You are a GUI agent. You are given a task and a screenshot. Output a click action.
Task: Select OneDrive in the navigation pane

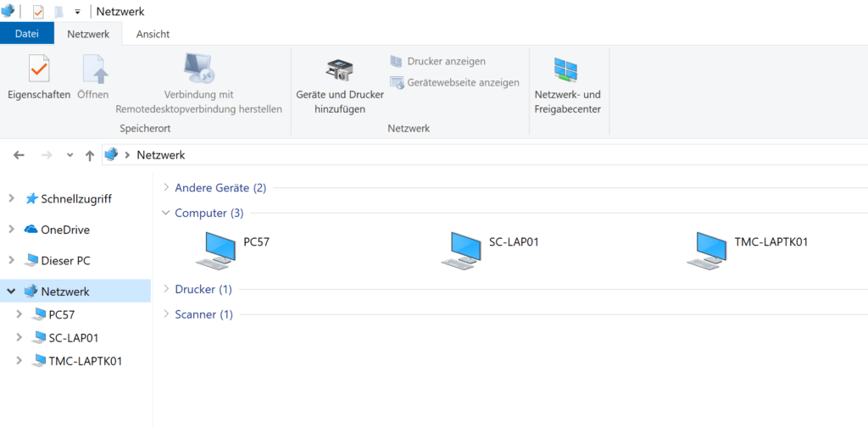coord(64,230)
